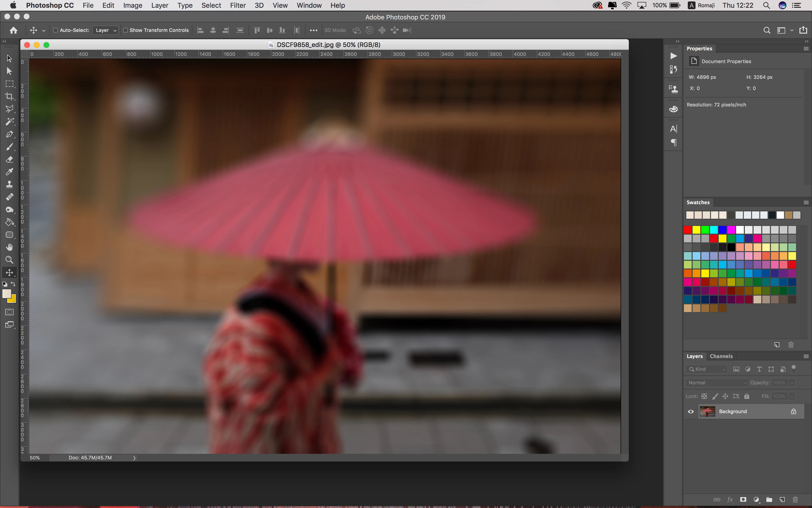This screenshot has width=812, height=508.
Task: Swap foreground and background colors
Action: pos(13,284)
